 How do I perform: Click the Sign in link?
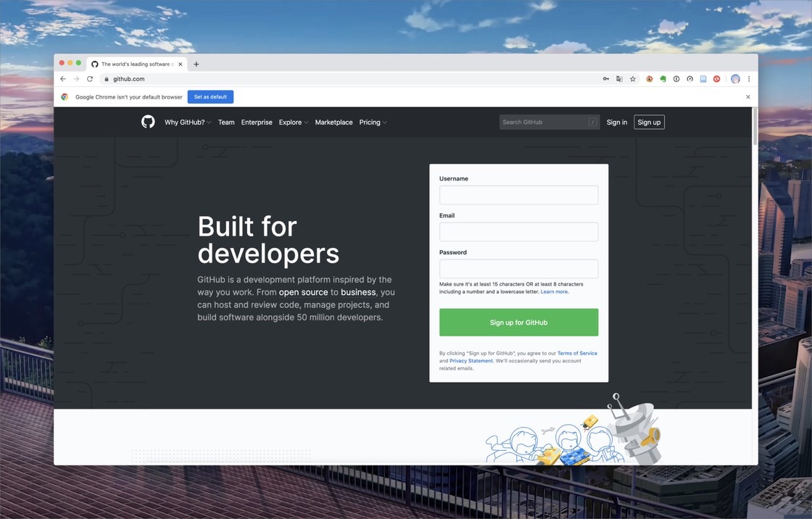[617, 123]
